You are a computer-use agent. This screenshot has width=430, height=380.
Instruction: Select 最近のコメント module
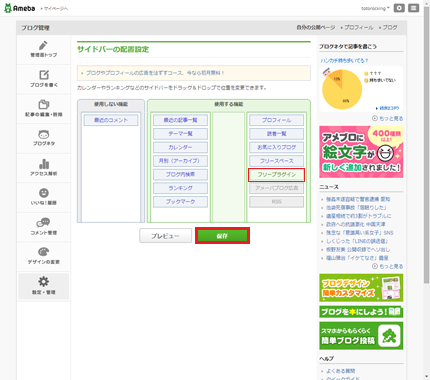point(111,120)
